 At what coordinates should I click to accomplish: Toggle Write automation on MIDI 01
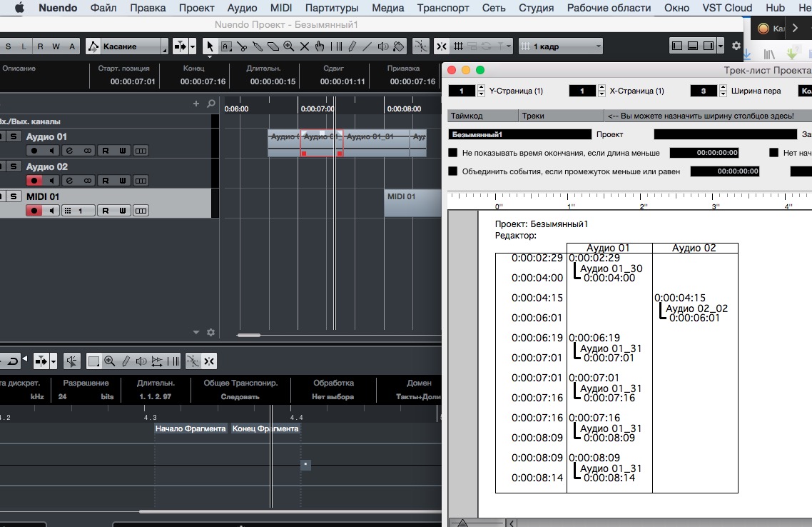pyautogui.click(x=122, y=211)
